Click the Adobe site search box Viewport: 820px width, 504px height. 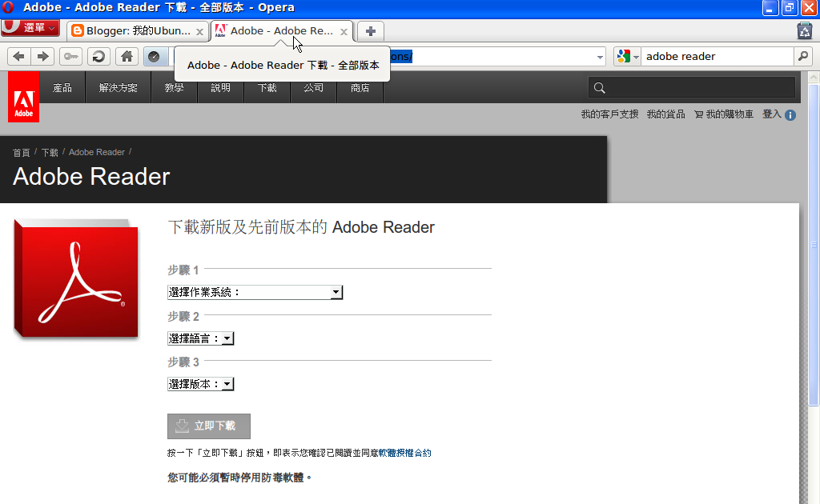point(692,88)
